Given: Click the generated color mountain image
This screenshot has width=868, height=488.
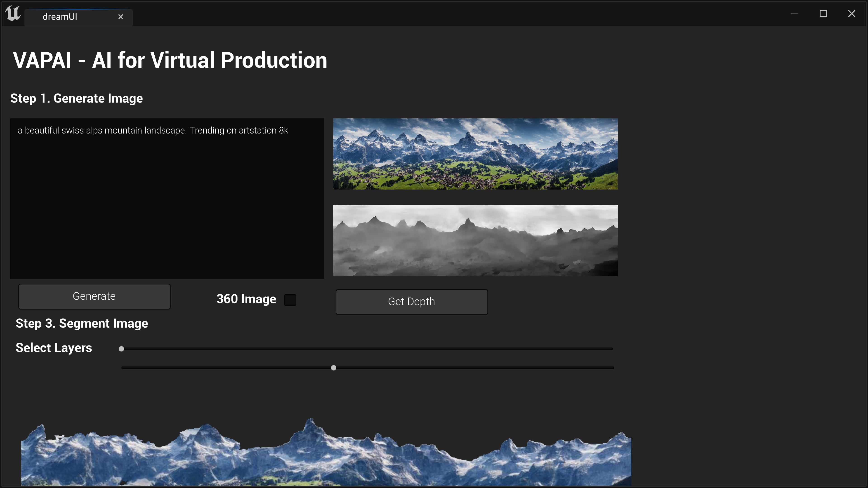Looking at the screenshot, I should (475, 154).
